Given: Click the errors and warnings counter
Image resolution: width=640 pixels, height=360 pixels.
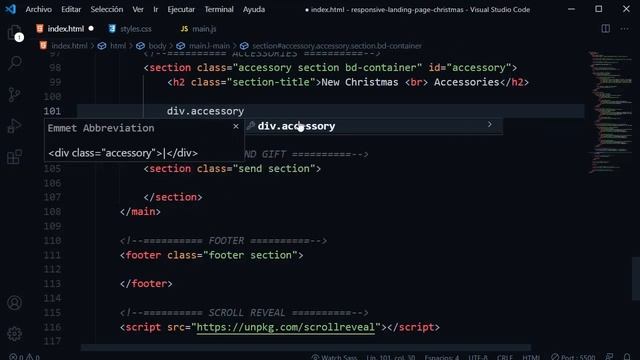Looking at the screenshot, I should 24,357.
